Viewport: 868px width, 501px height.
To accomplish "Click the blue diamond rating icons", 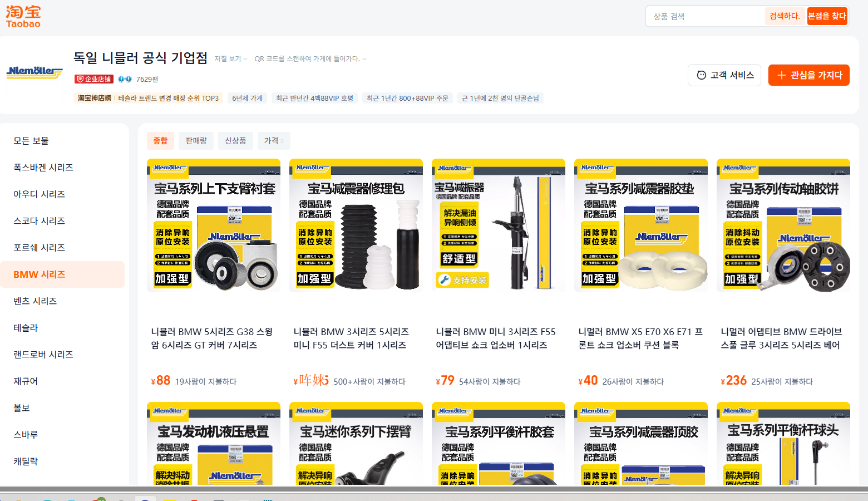I will 125,79.
